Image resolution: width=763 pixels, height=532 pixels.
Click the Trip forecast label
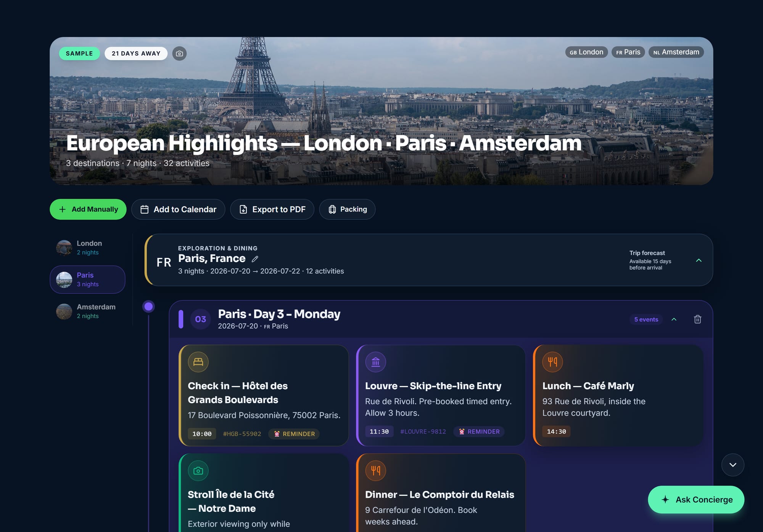coord(647,253)
